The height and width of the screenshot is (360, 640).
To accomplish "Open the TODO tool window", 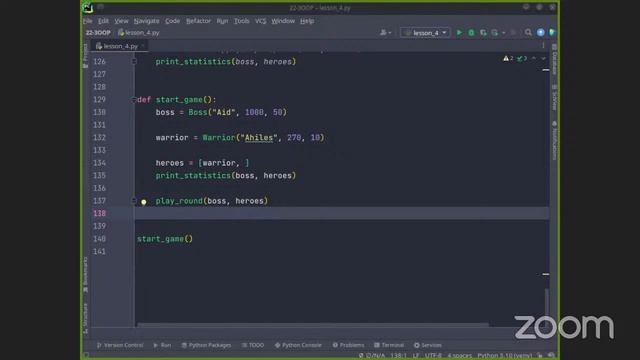I will click(x=253, y=345).
